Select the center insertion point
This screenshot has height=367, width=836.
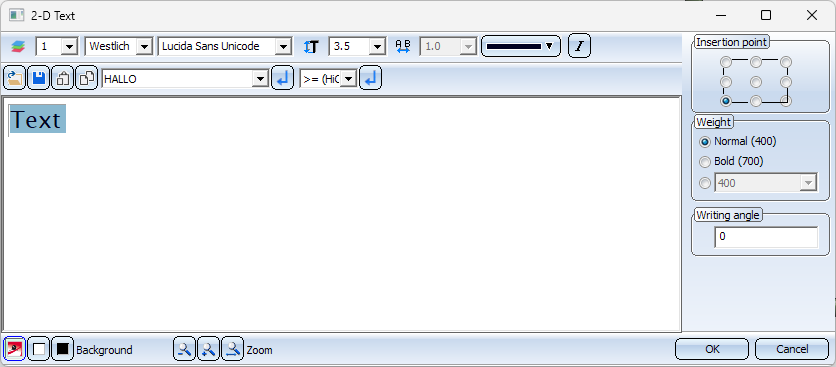click(x=755, y=82)
